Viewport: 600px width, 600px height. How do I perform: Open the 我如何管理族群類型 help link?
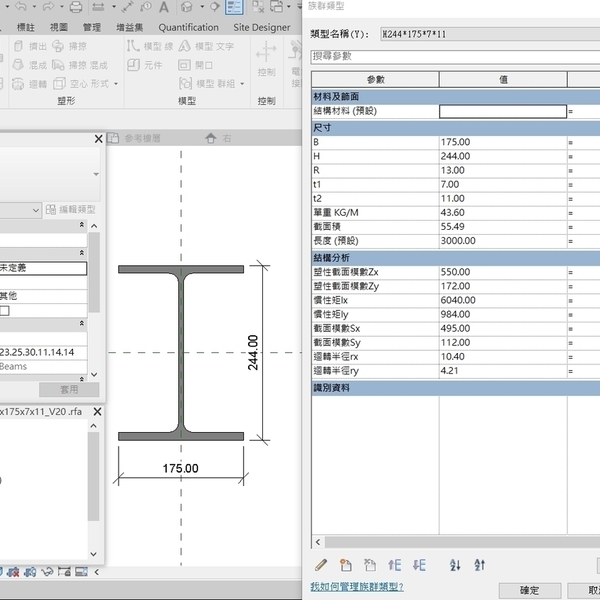pyautogui.click(x=356, y=587)
